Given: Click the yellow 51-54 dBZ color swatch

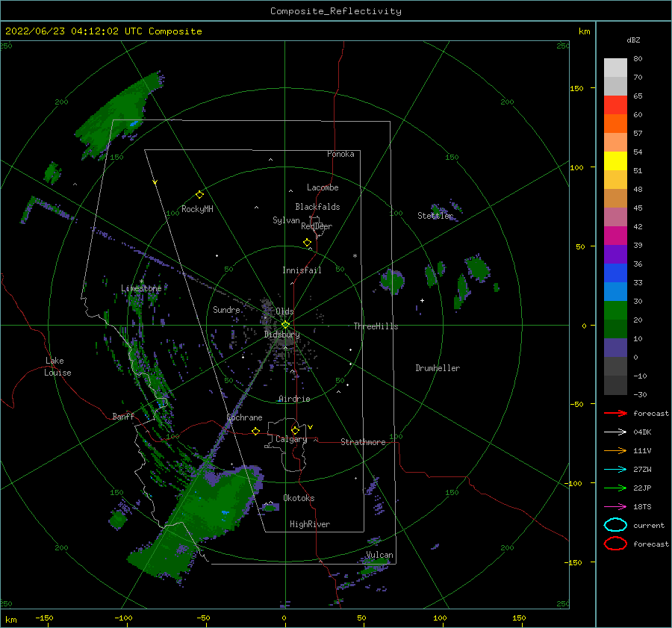Looking at the screenshot, I should [615, 161].
